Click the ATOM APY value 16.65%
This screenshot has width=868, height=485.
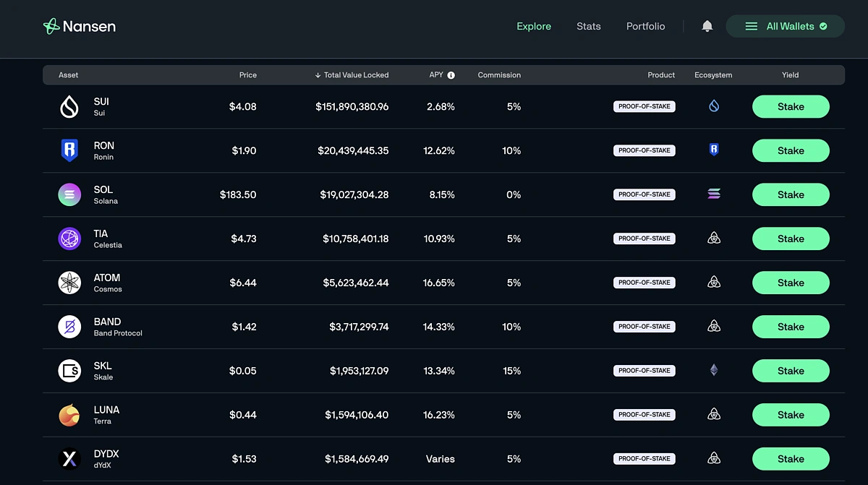pyautogui.click(x=439, y=283)
